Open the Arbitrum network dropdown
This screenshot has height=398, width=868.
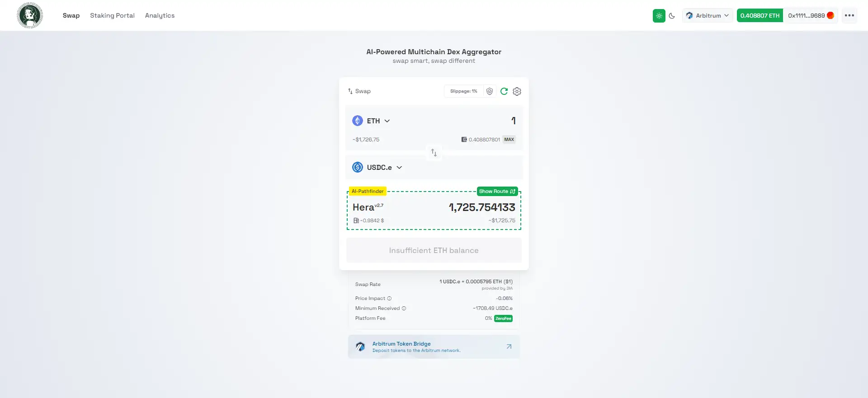(708, 16)
